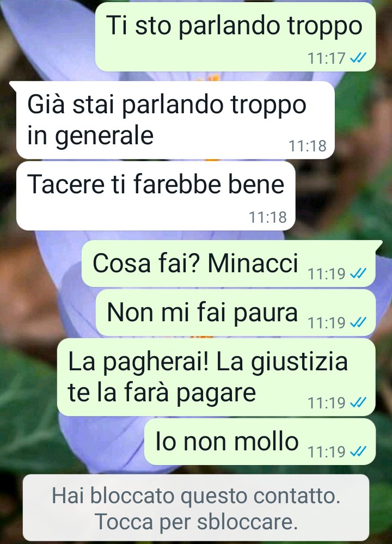Screen dimensions: 392x544
Task: Click read-receipt ticks on 'te la farà pagare'
Action: pyautogui.click(x=358, y=402)
